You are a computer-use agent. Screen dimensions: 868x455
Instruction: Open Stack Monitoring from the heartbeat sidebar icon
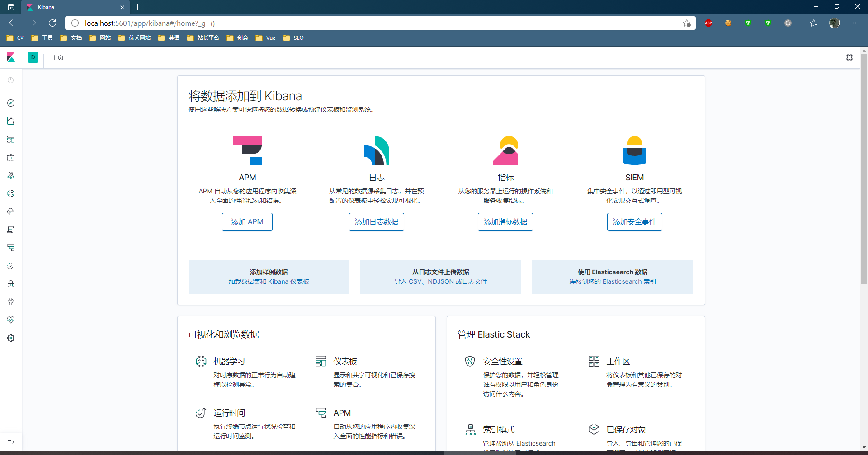11,320
